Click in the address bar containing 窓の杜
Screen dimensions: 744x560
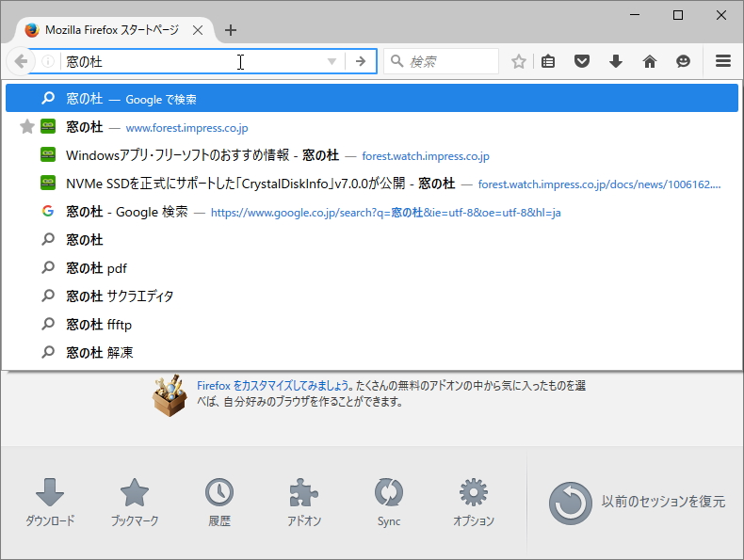(x=192, y=61)
